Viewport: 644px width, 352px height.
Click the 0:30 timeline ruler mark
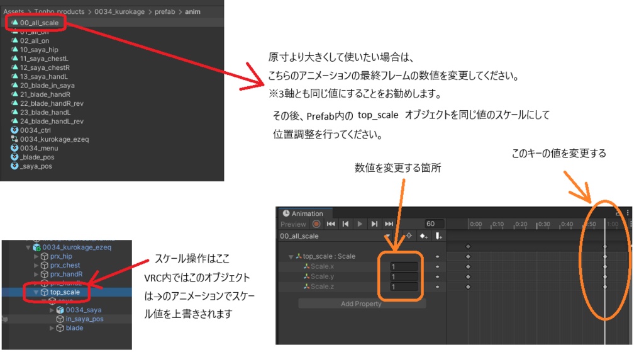tap(544, 225)
